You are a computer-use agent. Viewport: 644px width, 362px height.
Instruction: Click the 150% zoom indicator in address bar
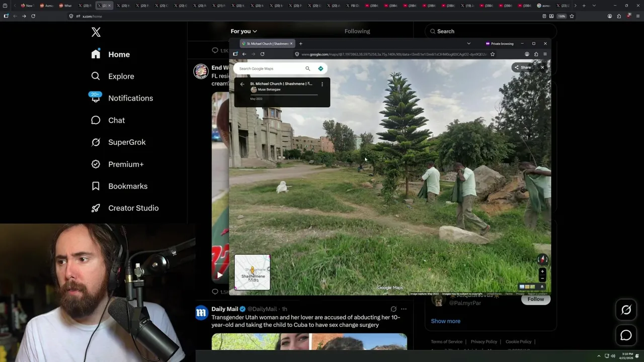561,16
